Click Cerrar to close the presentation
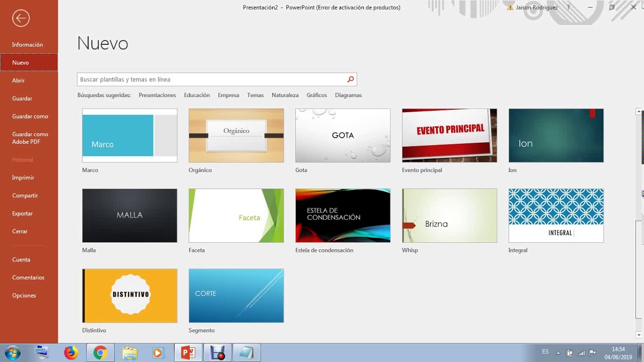644x362 pixels. pyautogui.click(x=29, y=231)
